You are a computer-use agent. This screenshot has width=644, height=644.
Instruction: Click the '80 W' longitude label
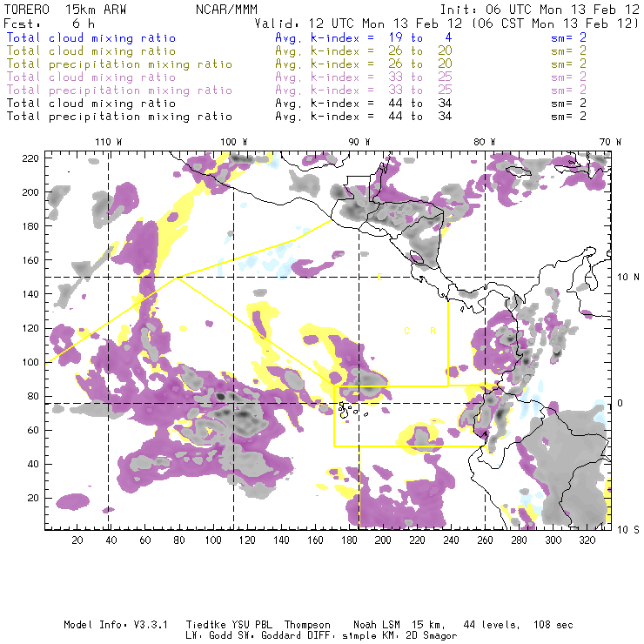click(485, 142)
